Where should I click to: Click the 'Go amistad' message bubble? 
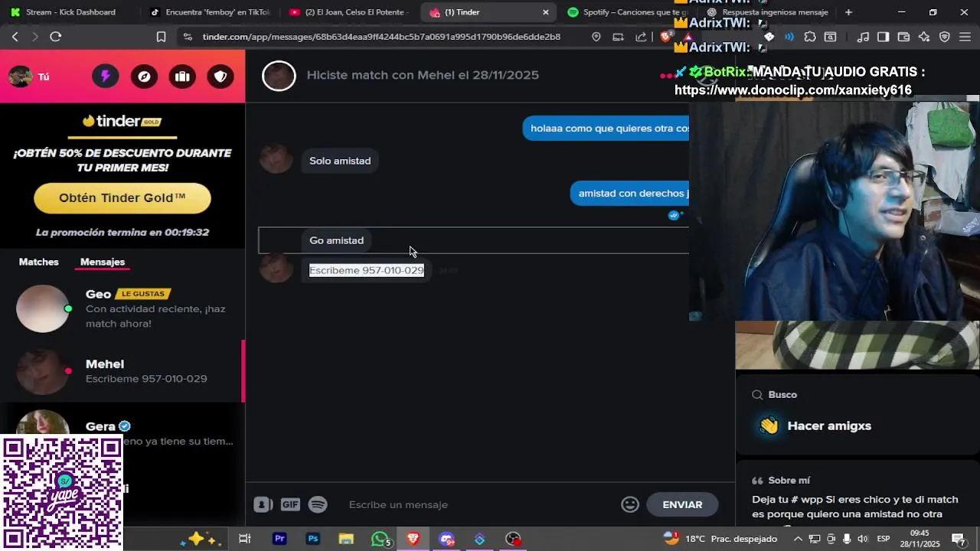click(337, 240)
